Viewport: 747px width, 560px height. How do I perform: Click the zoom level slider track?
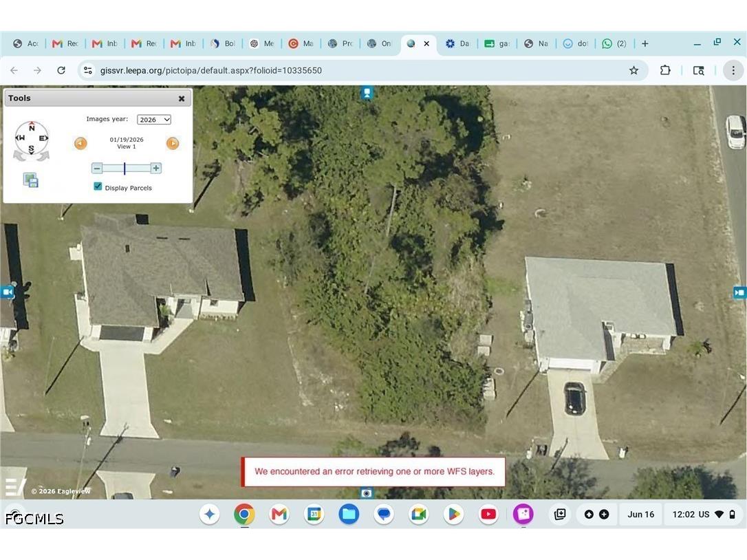point(127,169)
